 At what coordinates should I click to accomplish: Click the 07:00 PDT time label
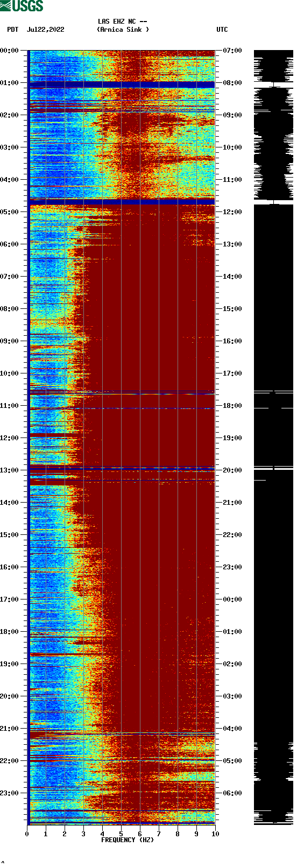click(10, 277)
